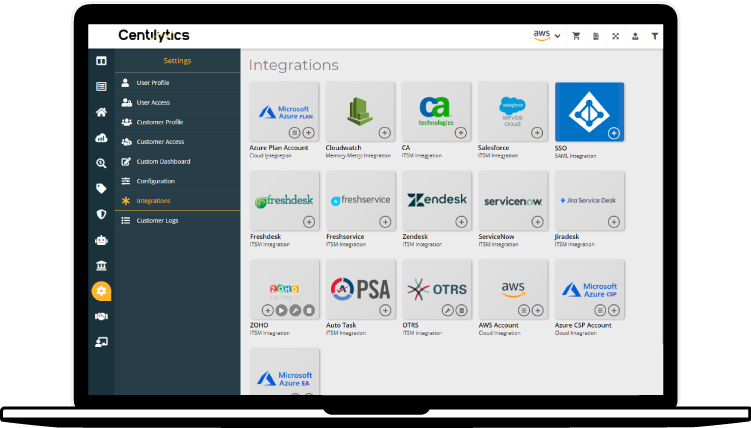Screen dimensions: 751x428
Task: Click 'Azure CSP Account' card label
Action: 583,325
